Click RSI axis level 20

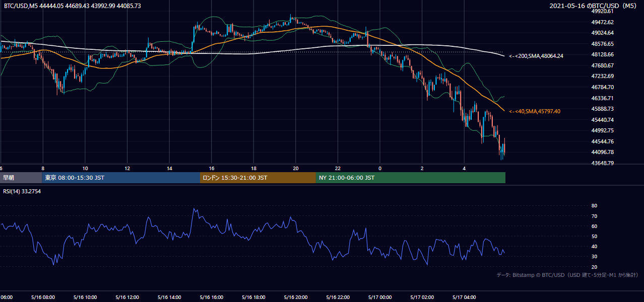point(594,267)
